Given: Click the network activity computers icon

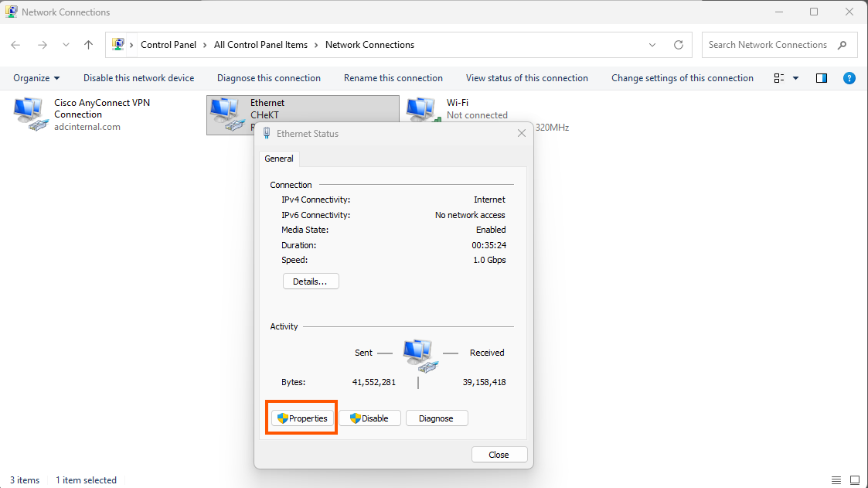Looking at the screenshot, I should point(420,357).
